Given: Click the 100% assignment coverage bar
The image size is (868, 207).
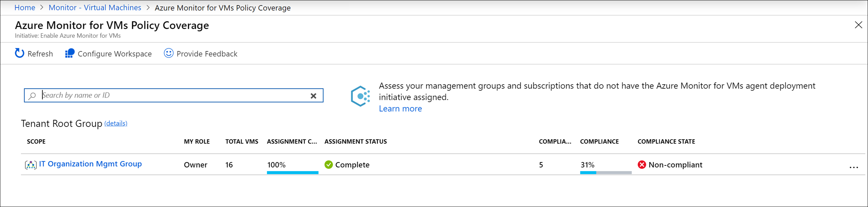Looking at the screenshot, I should click(x=292, y=172).
